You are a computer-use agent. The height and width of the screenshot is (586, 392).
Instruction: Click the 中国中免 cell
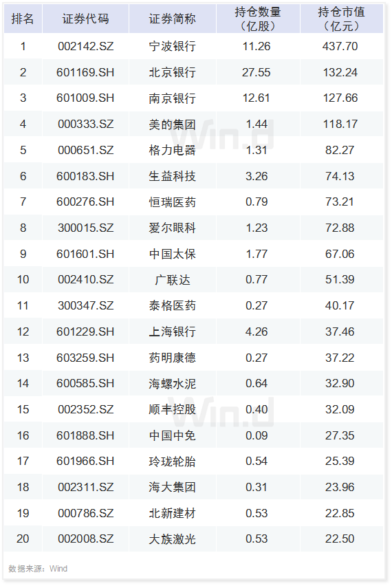point(172,436)
